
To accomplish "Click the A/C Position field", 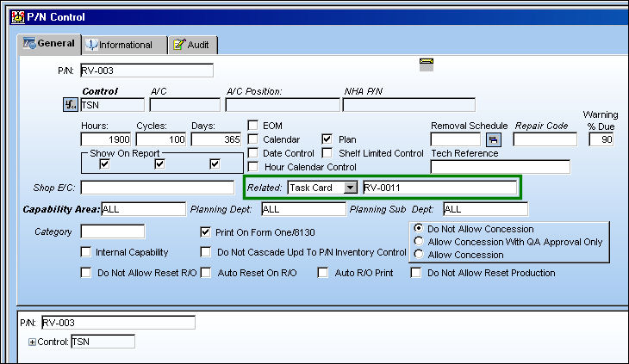I will point(283,105).
